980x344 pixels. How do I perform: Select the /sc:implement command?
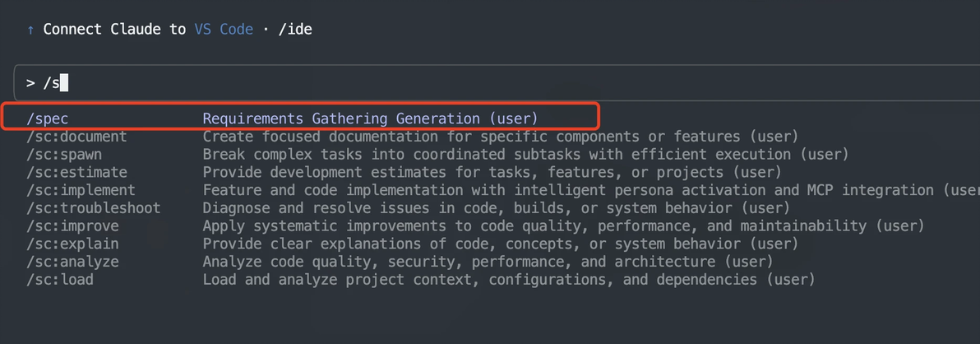coord(81,190)
